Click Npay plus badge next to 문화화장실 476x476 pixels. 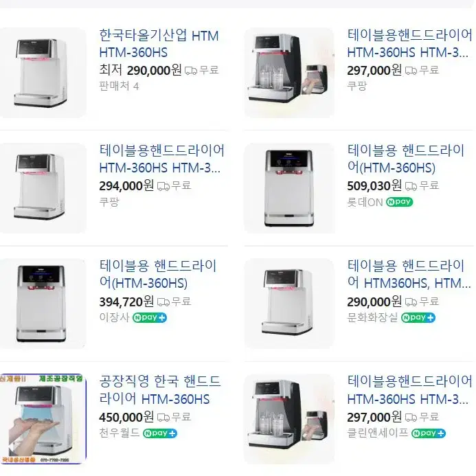pyautogui.click(x=418, y=317)
